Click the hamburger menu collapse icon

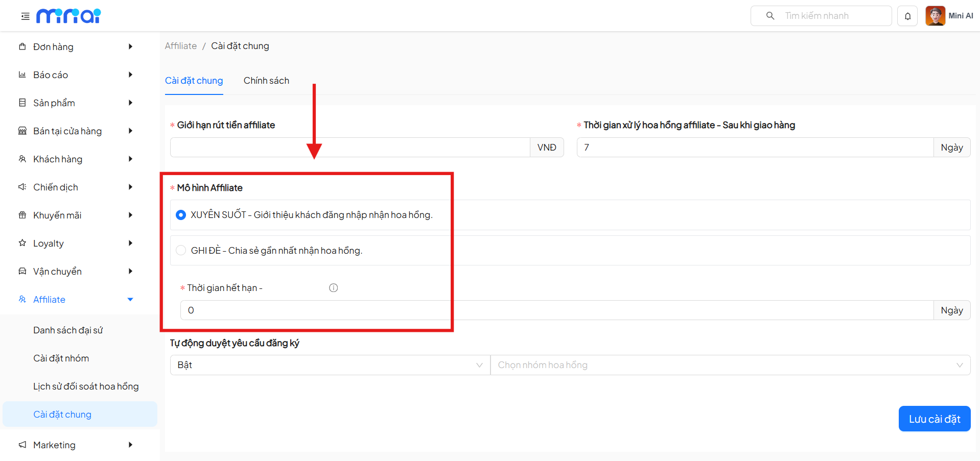pos(25,16)
